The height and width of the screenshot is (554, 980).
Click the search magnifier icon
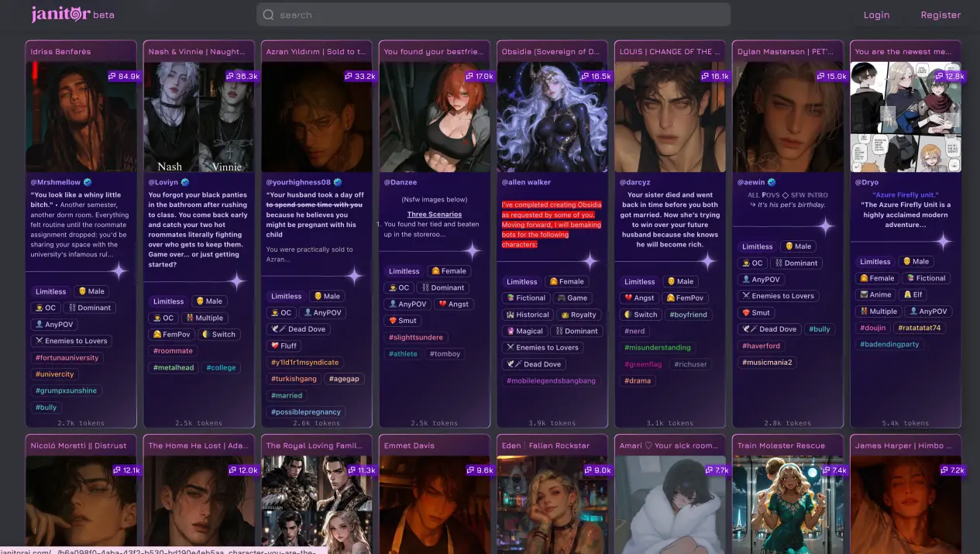point(269,15)
